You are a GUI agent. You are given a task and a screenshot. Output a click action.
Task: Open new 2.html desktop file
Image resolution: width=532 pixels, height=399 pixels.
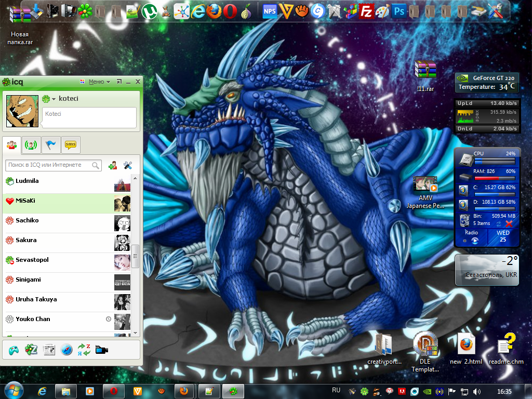click(466, 349)
